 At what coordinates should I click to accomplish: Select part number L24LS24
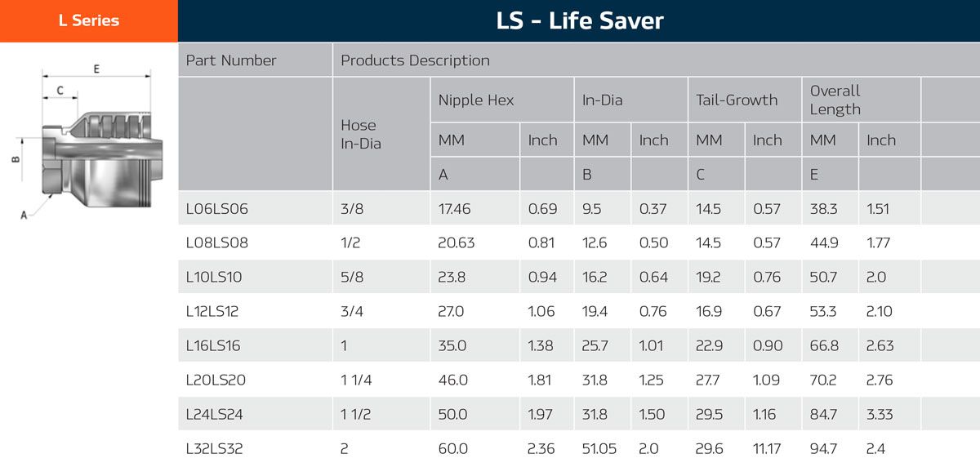click(x=216, y=414)
